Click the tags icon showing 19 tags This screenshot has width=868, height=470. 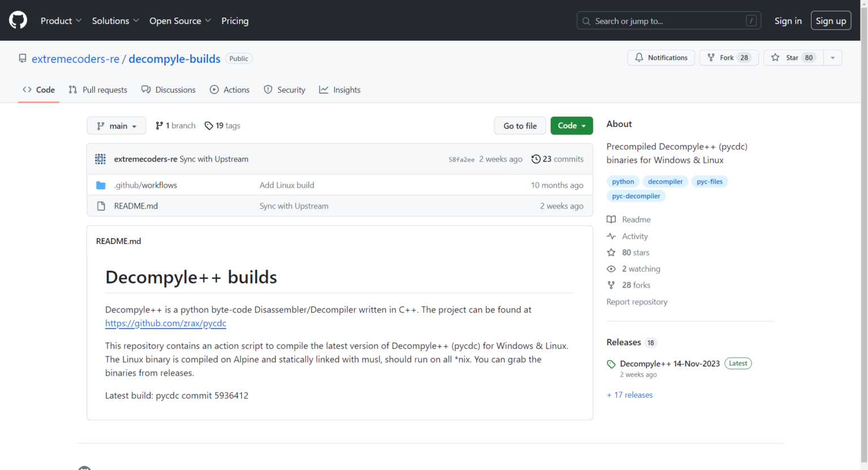209,125
